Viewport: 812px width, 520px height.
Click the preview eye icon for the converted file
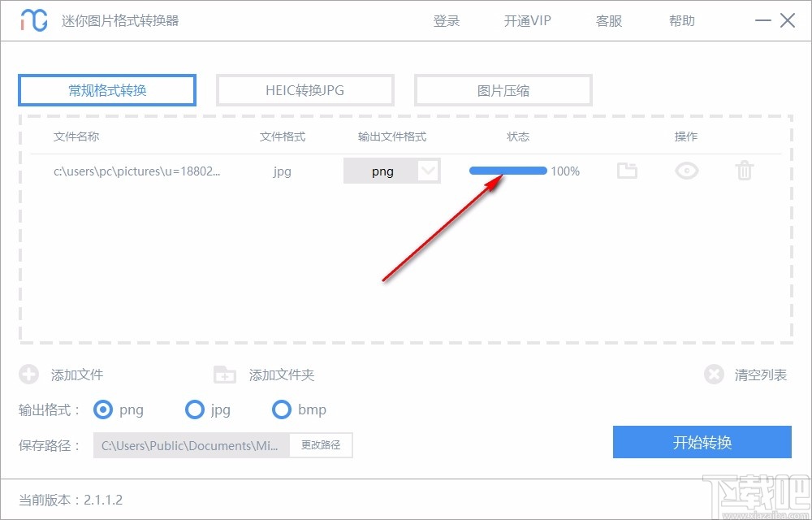coord(686,171)
